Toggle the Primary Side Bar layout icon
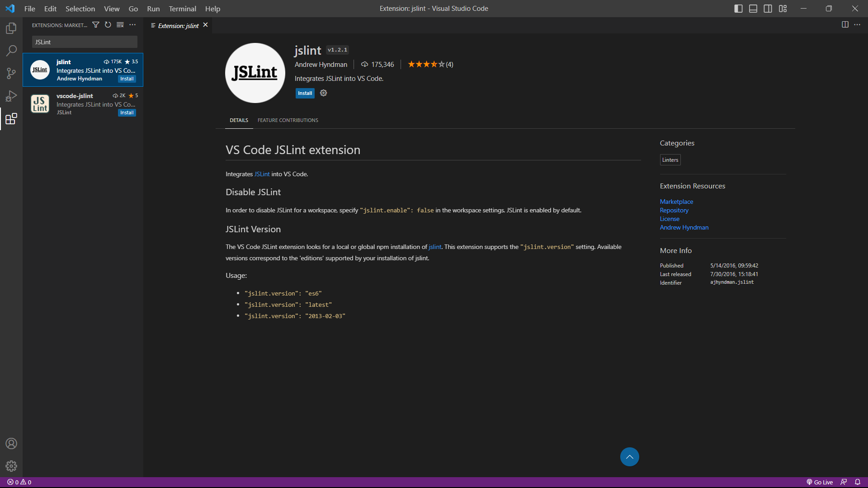This screenshot has width=868, height=488. (738, 9)
